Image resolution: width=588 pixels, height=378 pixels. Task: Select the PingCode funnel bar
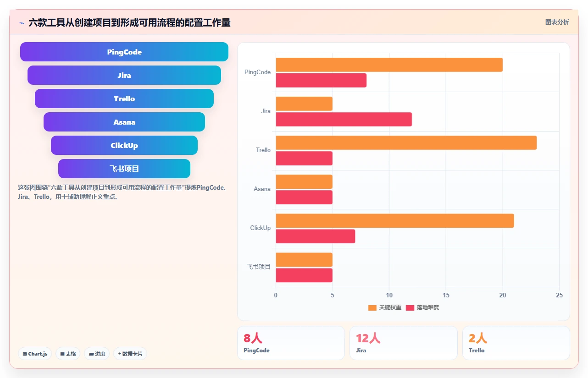pos(124,52)
